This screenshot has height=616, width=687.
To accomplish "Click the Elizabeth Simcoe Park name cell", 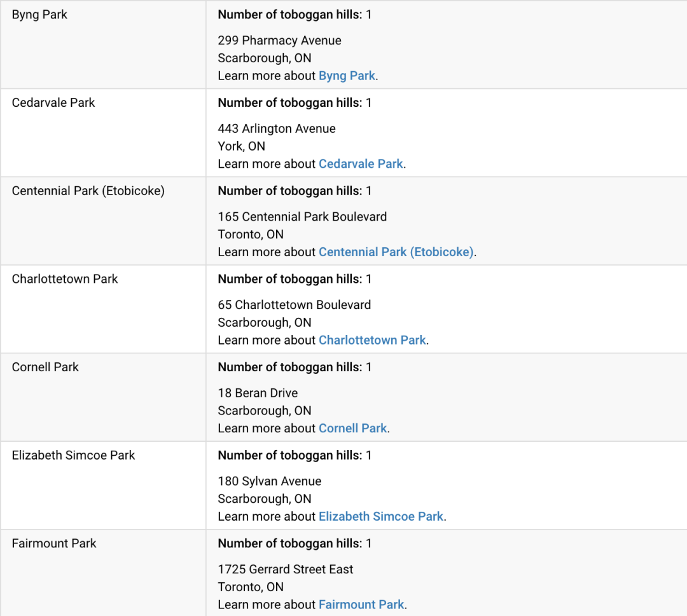I will [x=104, y=486].
